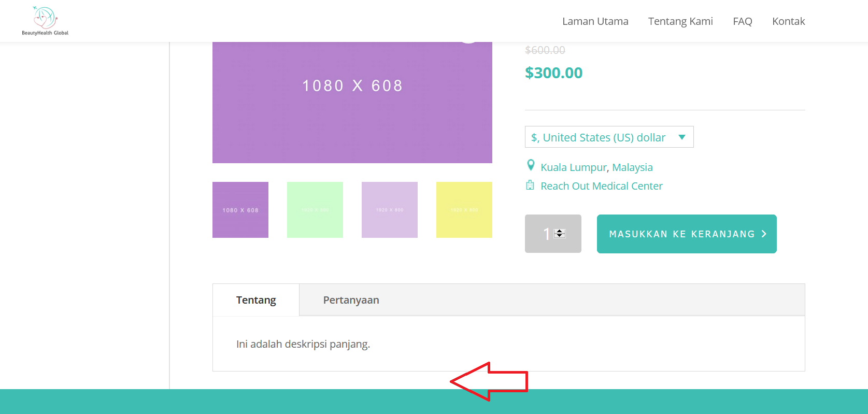Screen dimensions: 868x414
Task: Select the Tentang tab
Action: [x=256, y=300]
